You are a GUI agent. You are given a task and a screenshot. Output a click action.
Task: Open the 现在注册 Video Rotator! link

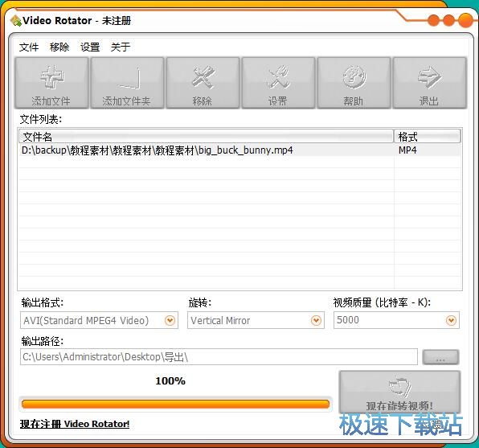75,424
